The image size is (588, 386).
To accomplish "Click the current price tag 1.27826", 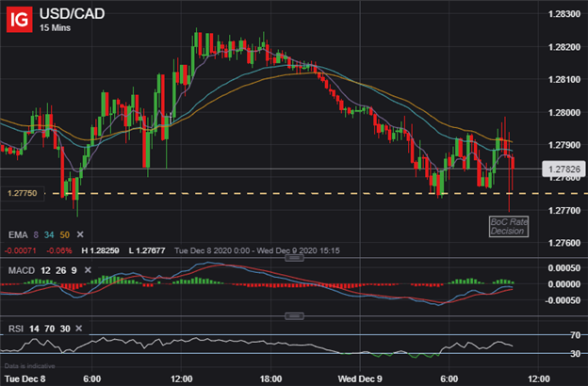I will click(564, 169).
